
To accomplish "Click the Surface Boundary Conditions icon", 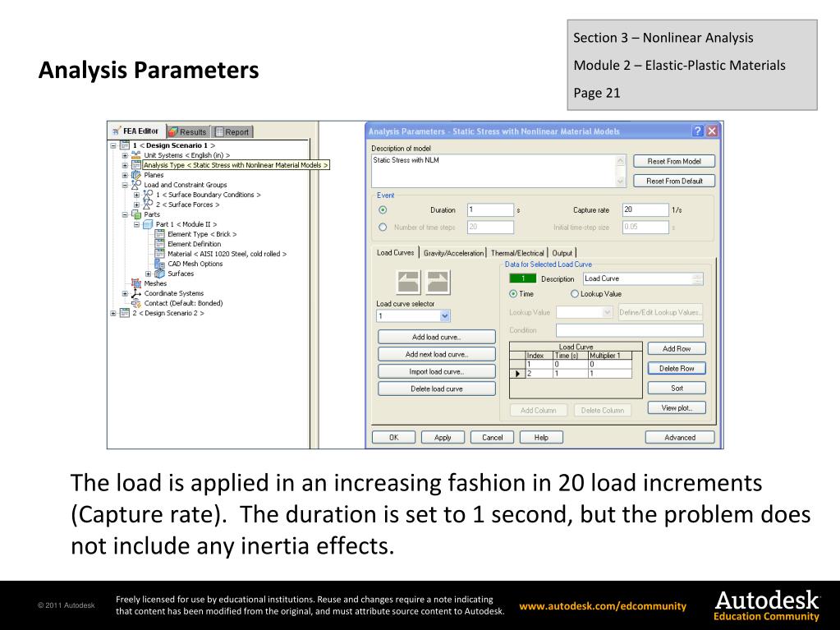I will coord(148,195).
